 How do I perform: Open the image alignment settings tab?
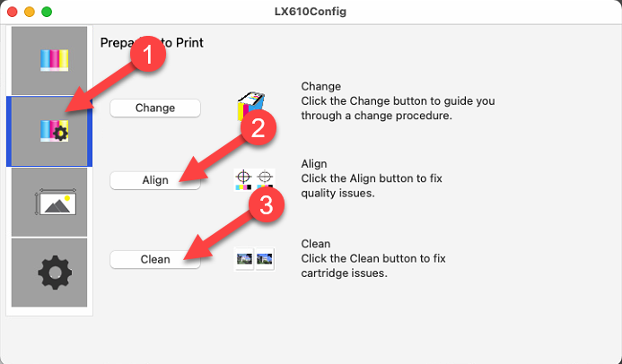point(49,202)
